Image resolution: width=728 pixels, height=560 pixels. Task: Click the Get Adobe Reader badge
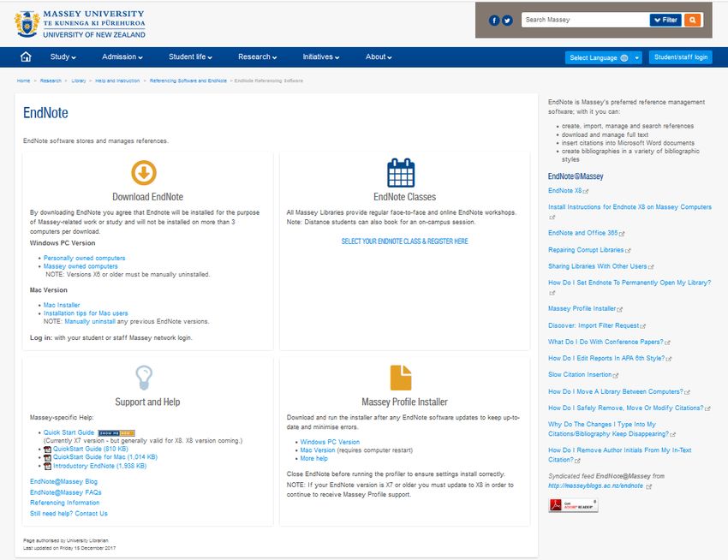[573, 505]
